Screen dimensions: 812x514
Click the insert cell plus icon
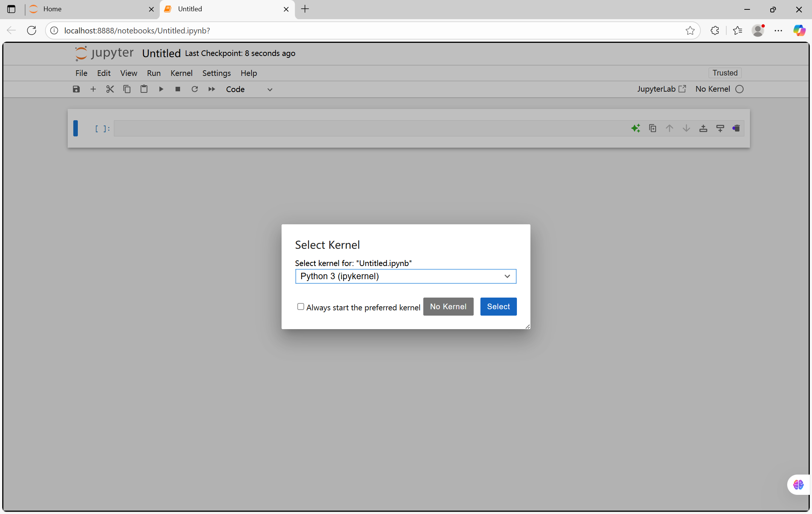click(93, 89)
